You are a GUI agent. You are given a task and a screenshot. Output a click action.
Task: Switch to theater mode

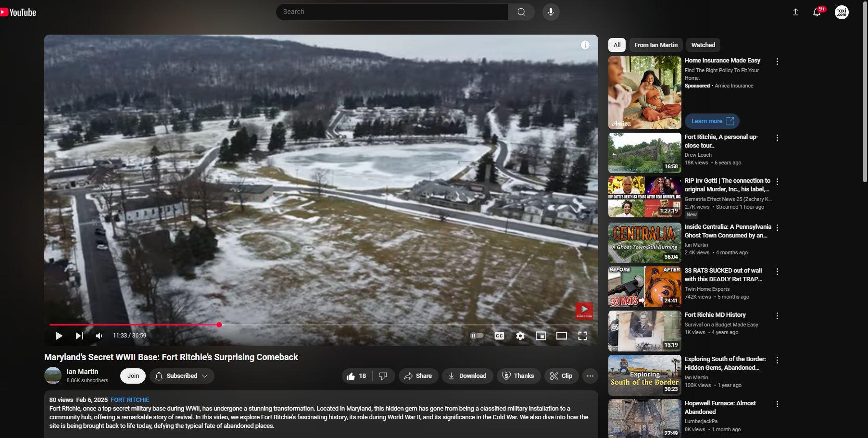pyautogui.click(x=561, y=336)
